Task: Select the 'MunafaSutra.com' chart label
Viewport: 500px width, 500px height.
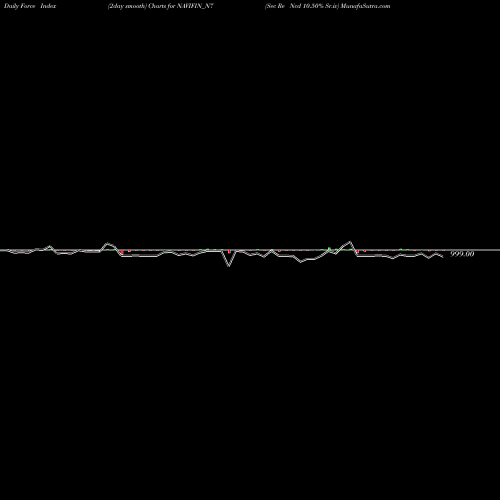Action: pos(365,6)
